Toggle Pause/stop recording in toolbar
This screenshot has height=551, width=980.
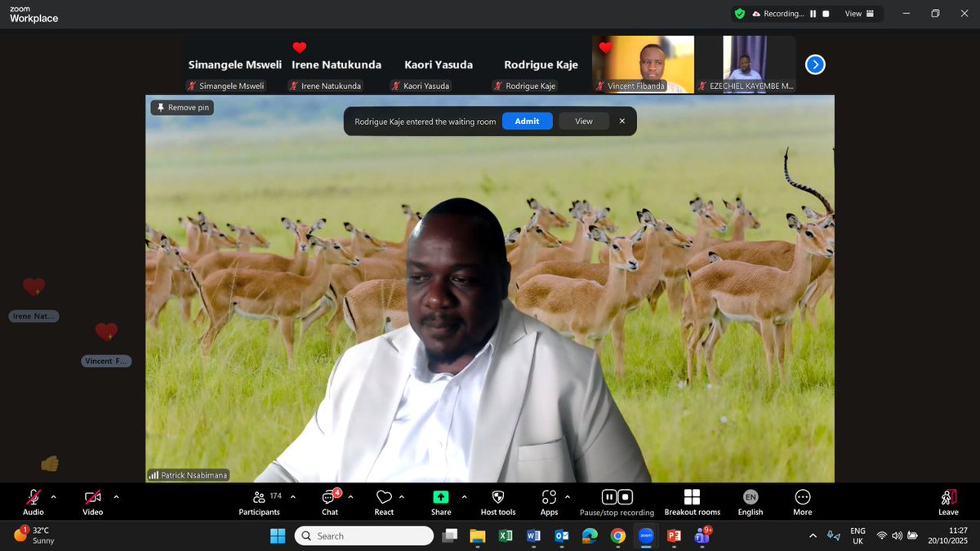click(x=617, y=496)
